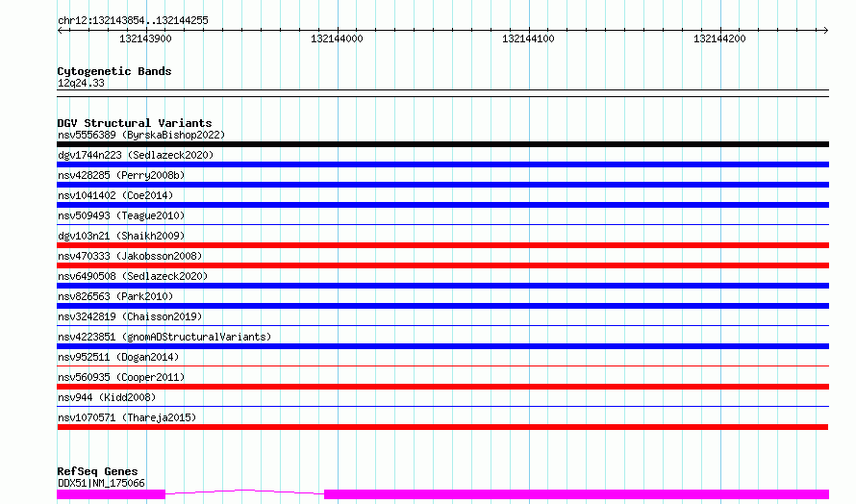Click the red bar under nsv560935

tap(442, 387)
